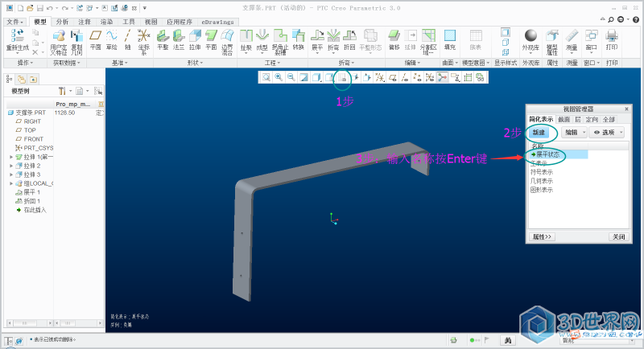The width and height of the screenshot is (644, 349).
Task: Click the 拉伸 (Extrude) tool
Action: tap(195, 39)
